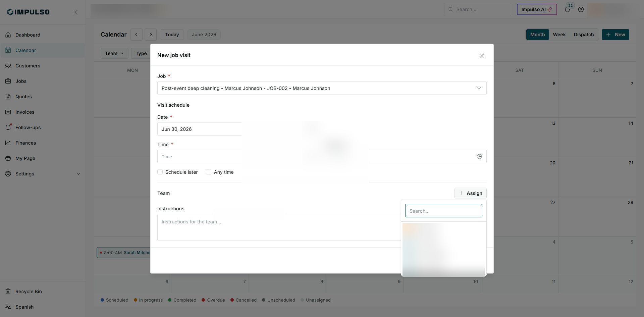This screenshot has width=644, height=317.
Task: Click the Recycle Bin trash icon
Action: [8, 292]
